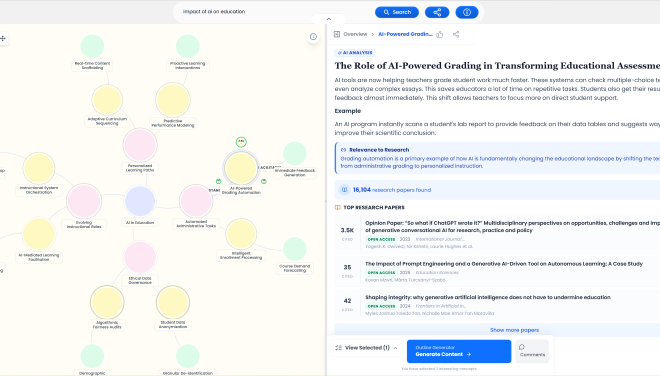Screen dimensions: 660x376
Task: Click the green badge above the grading node
Action: (x=241, y=142)
